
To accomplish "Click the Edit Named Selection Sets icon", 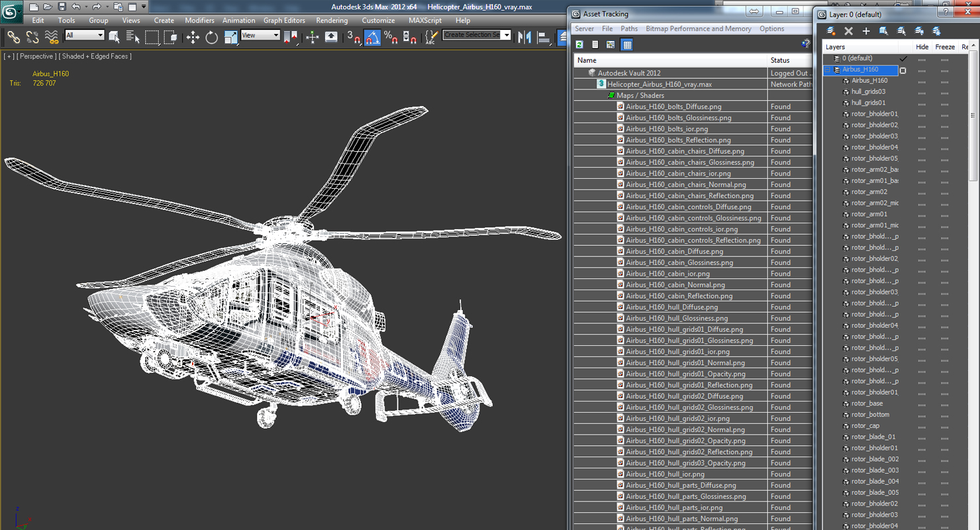I will pos(431,37).
